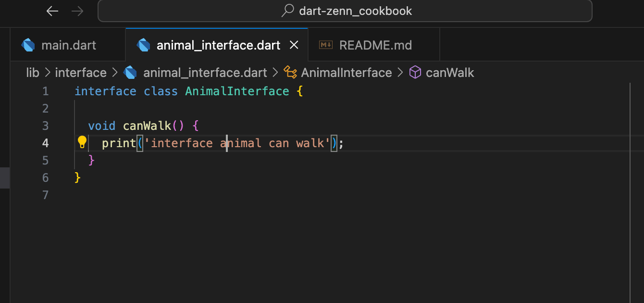
Task: Select the animal_interface.dart tab
Action: pyautogui.click(x=218, y=45)
